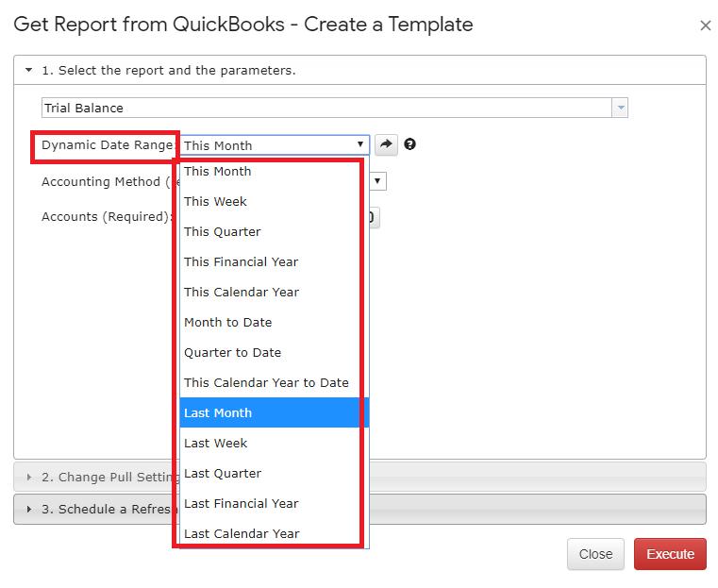Image resolution: width=718 pixels, height=588 pixels.
Task: Select Last Week option
Action: (275, 444)
